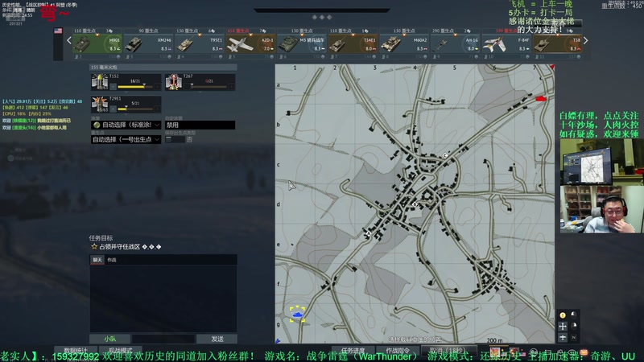This screenshot has width=644, height=362.
Task: Select the A2D-1 aircraft slot
Action: coord(250,44)
